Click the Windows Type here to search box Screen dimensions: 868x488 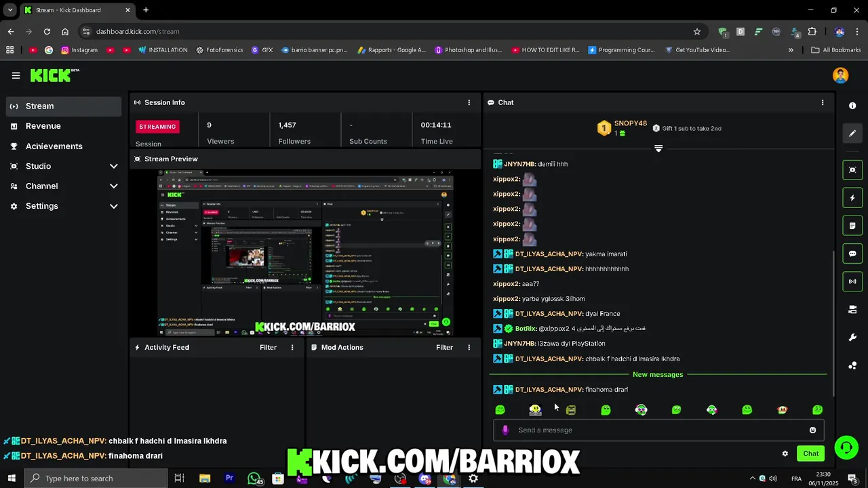96,479
